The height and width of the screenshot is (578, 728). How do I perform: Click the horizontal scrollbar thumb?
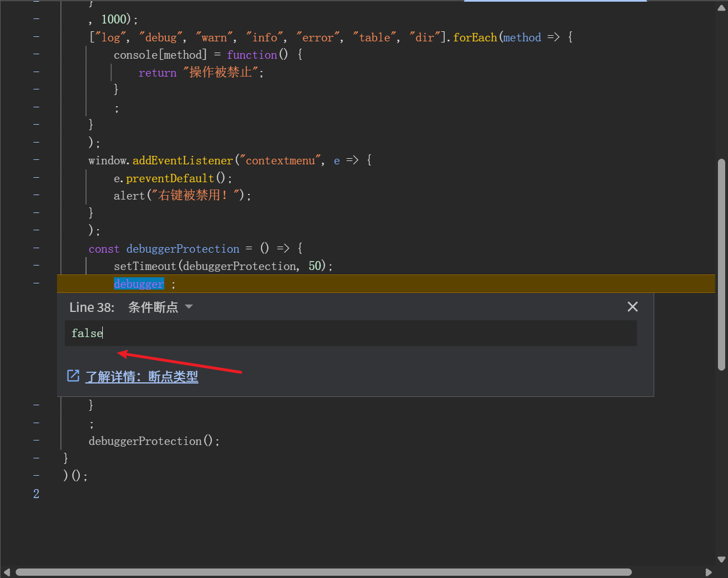(x=324, y=572)
